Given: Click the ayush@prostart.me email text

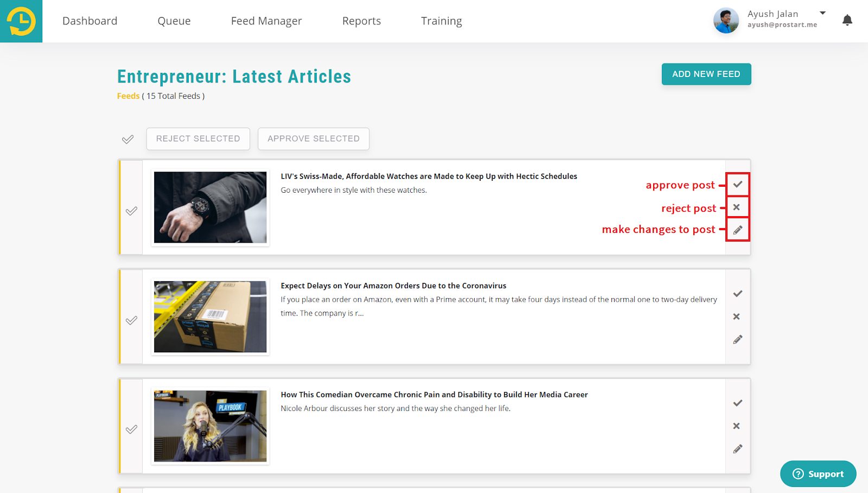Looking at the screenshot, I should [x=782, y=25].
